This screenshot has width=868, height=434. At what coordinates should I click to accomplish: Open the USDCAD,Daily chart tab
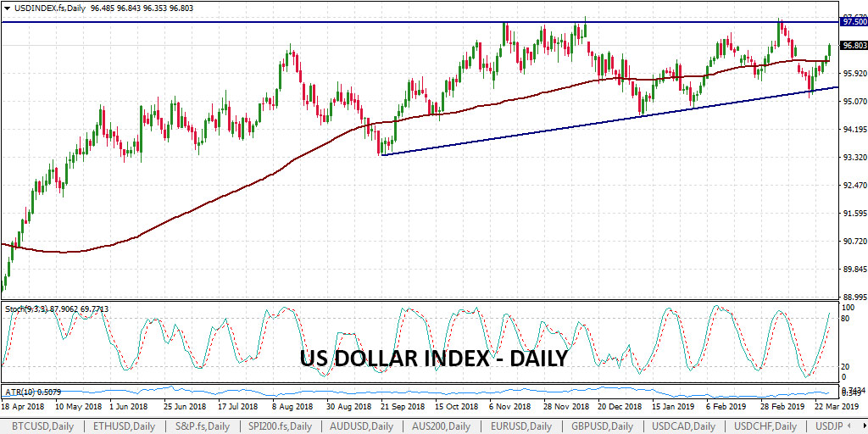[682, 426]
